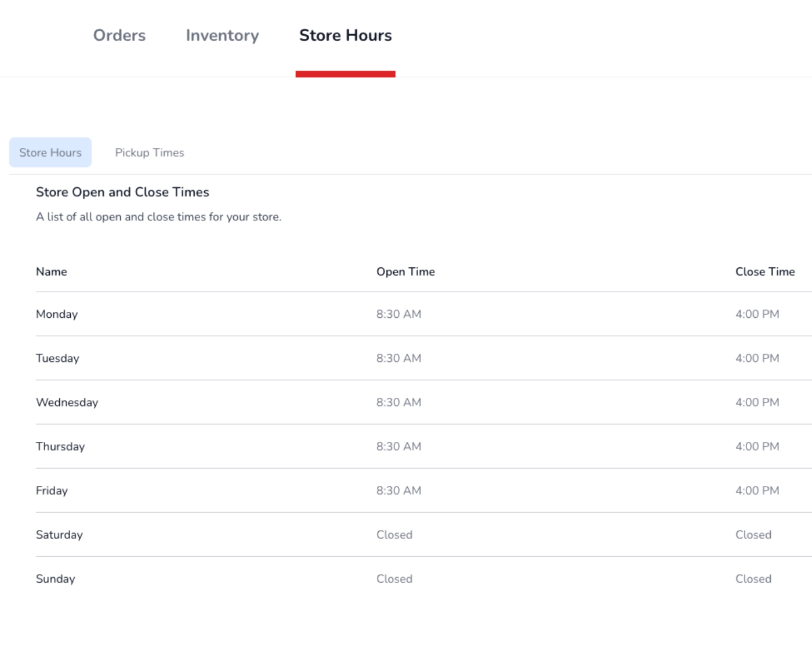The width and height of the screenshot is (812, 664).
Task: Click Thursday's open time of 8:30 AM
Action: point(397,446)
